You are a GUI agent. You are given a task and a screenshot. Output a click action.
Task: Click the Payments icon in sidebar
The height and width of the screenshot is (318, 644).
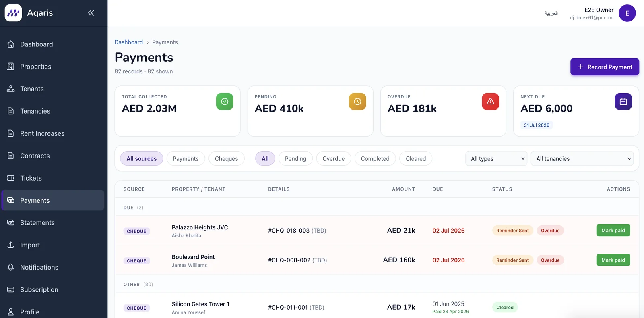coord(11,200)
